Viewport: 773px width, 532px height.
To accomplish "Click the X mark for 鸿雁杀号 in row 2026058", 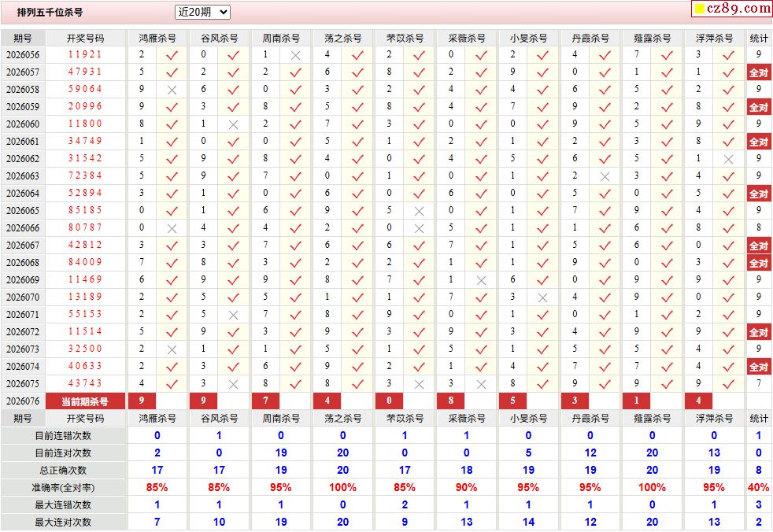I will click(172, 91).
